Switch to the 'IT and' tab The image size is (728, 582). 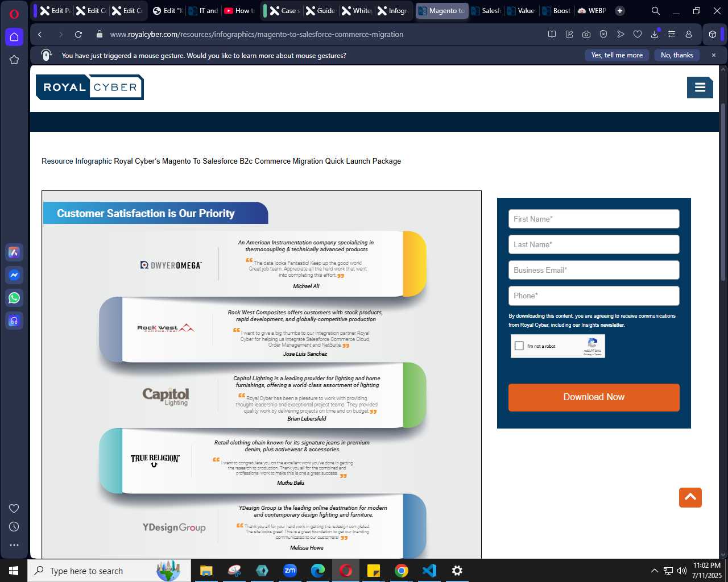[x=204, y=11]
